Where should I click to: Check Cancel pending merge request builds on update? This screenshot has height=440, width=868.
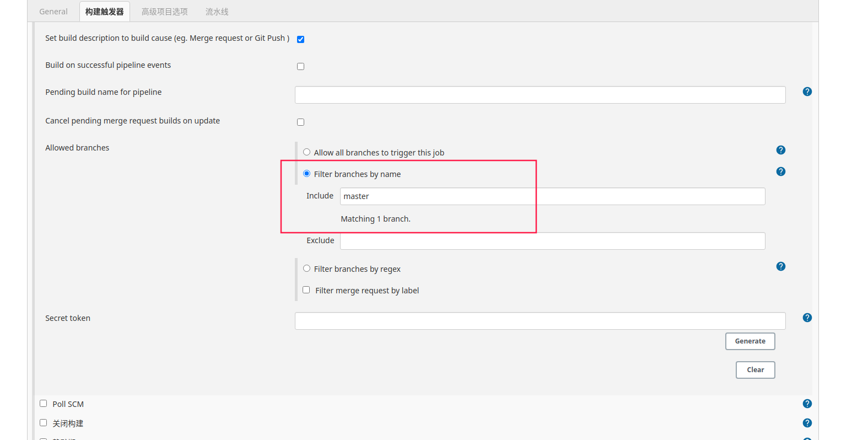(300, 122)
